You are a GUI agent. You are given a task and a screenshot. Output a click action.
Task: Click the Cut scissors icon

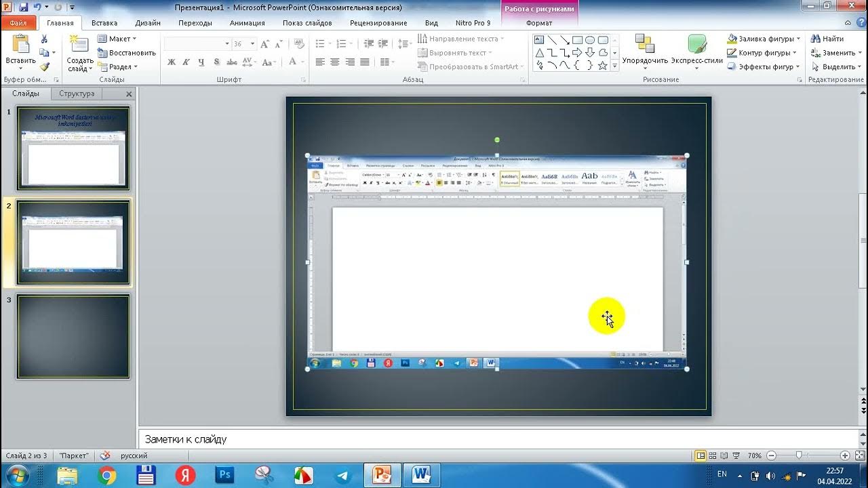45,39
